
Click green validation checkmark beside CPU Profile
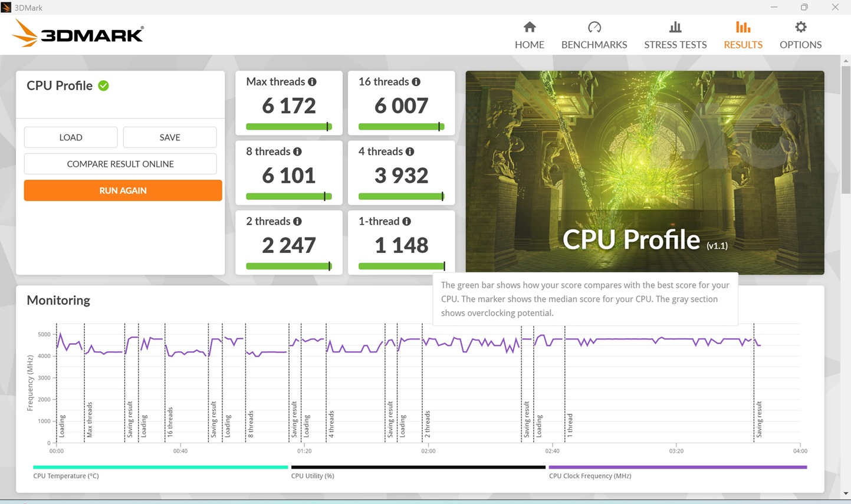[x=104, y=85]
